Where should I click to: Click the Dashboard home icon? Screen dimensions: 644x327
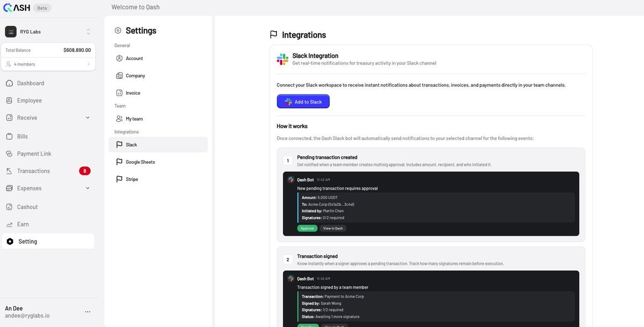(10, 83)
